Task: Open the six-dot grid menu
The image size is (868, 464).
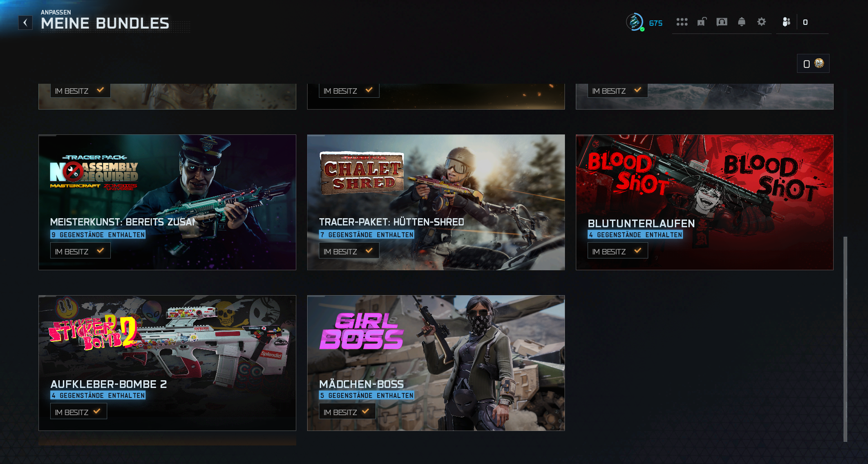Action: coord(682,22)
